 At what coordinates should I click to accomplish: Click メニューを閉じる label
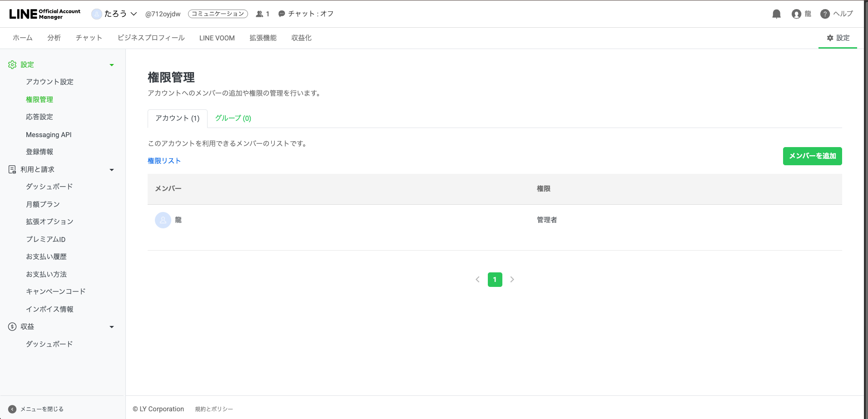click(42, 409)
